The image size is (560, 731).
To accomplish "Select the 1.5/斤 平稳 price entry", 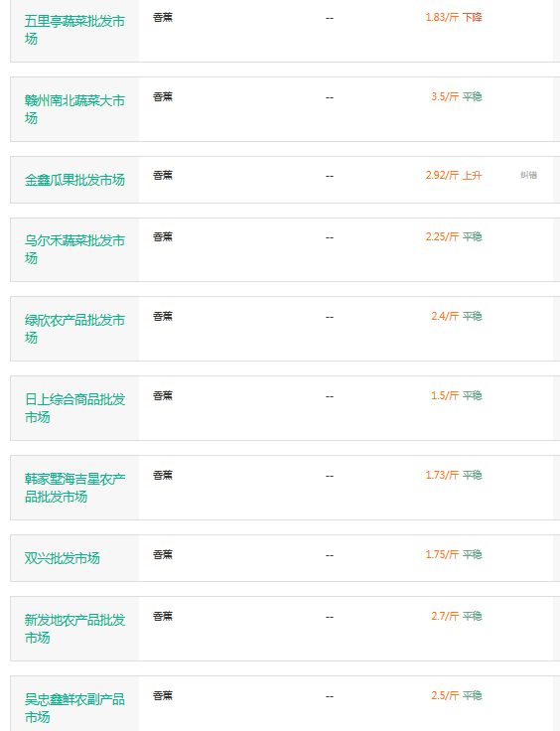I will pyautogui.click(x=457, y=396).
